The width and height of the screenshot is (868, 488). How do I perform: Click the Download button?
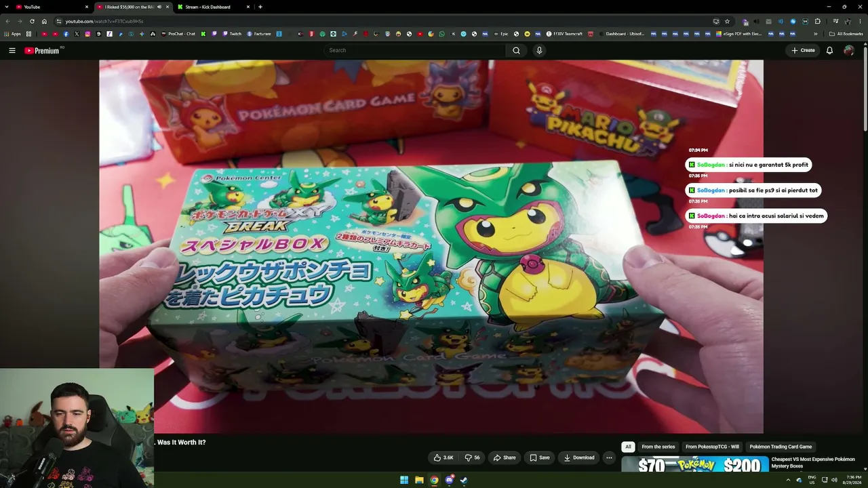coord(579,457)
